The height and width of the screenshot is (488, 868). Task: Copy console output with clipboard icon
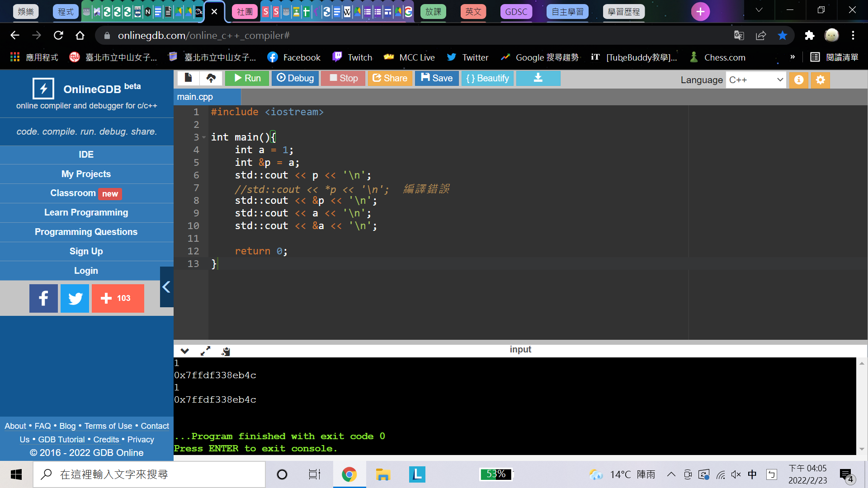226,351
